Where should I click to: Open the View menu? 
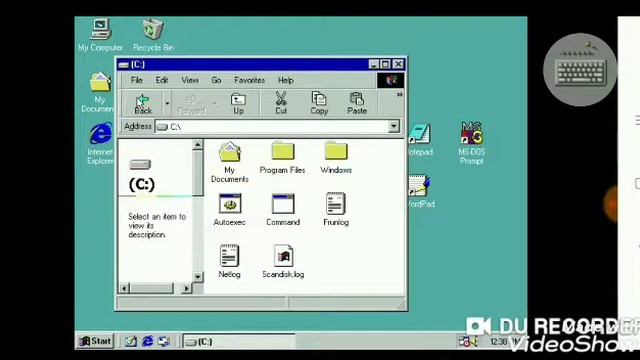tap(190, 80)
